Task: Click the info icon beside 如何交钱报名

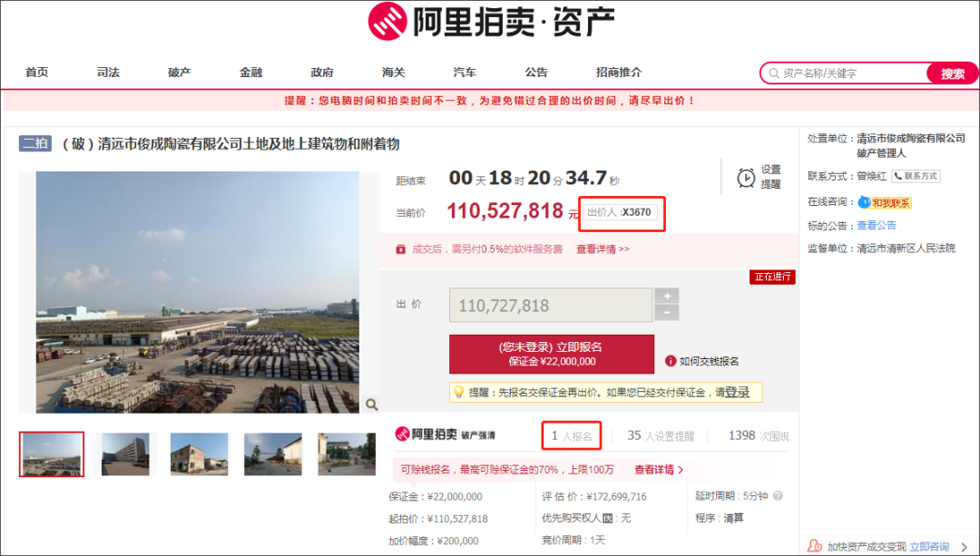Action: (x=670, y=361)
